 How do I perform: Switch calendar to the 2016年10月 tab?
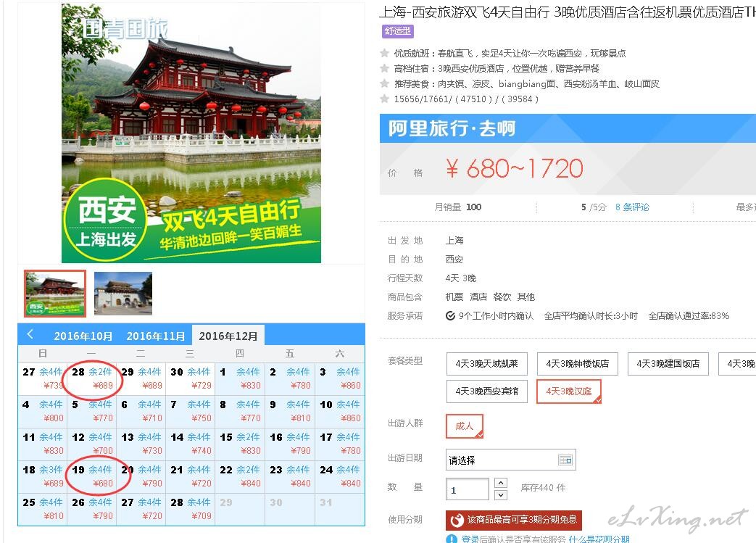pos(83,336)
